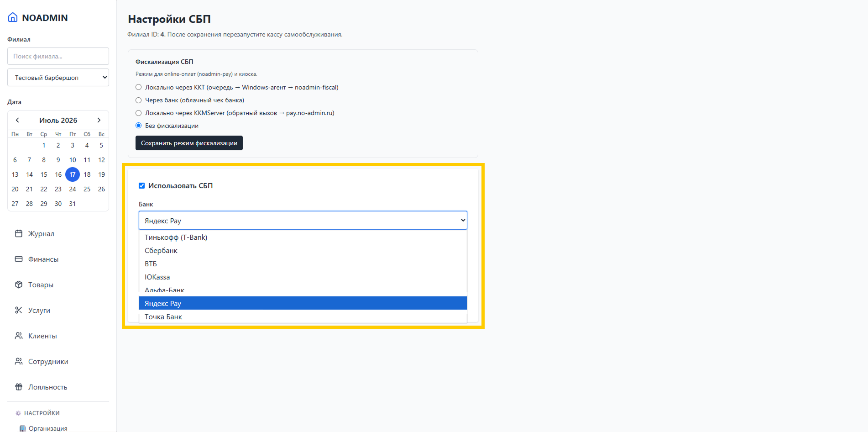Screen dimensions: 868x432
Task: Choose Точка Банк from bank list
Action: [x=303, y=316]
